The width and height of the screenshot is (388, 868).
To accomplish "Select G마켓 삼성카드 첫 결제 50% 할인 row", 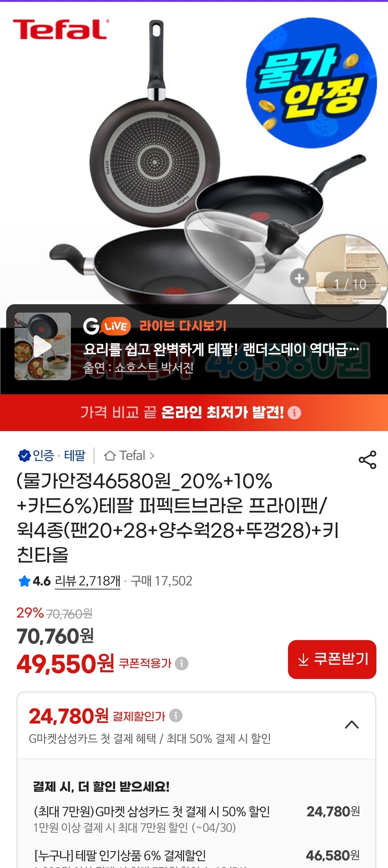I will [x=196, y=819].
